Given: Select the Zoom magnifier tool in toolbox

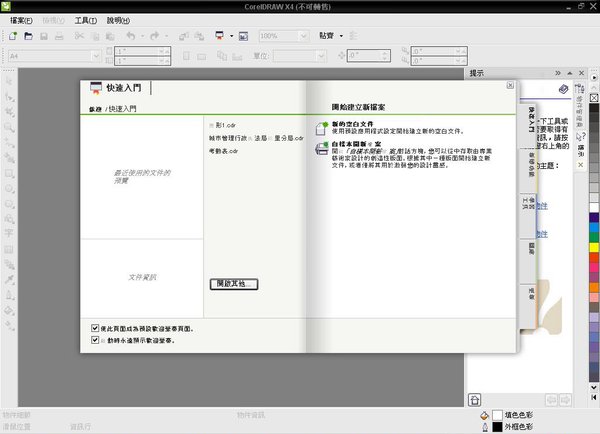Looking at the screenshot, I should (9, 127).
